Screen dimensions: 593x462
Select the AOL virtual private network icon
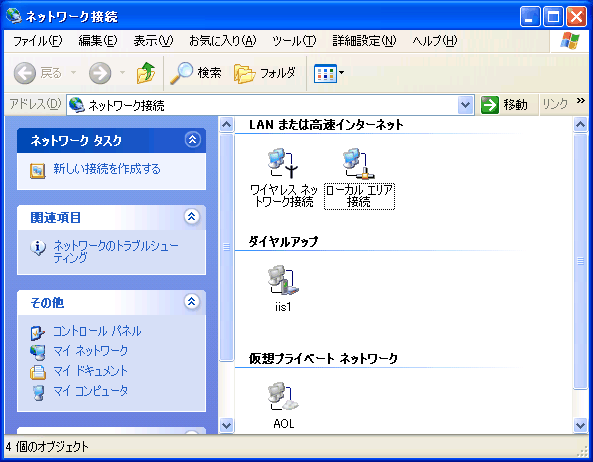[283, 397]
